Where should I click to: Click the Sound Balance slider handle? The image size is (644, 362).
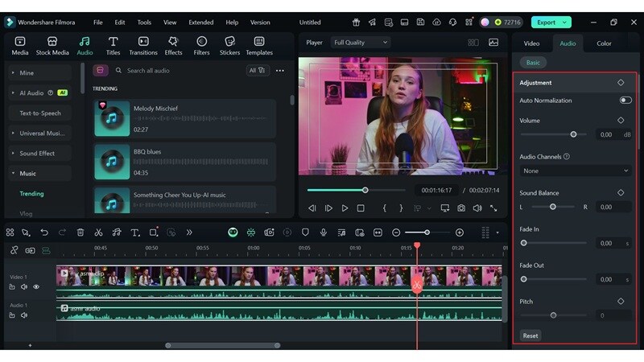coord(553,207)
